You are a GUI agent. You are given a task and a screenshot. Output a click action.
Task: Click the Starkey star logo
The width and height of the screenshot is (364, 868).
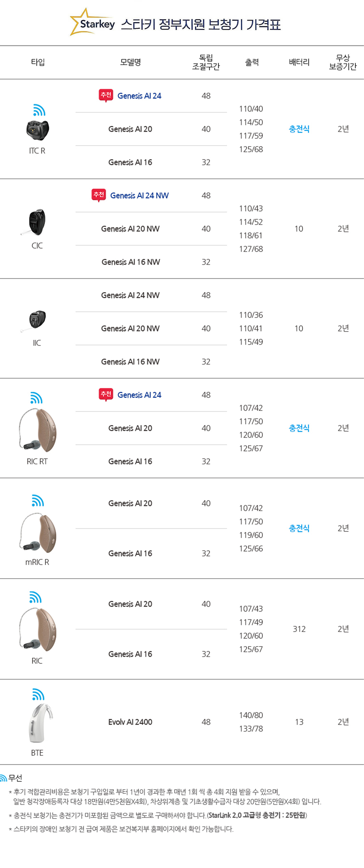(92, 22)
